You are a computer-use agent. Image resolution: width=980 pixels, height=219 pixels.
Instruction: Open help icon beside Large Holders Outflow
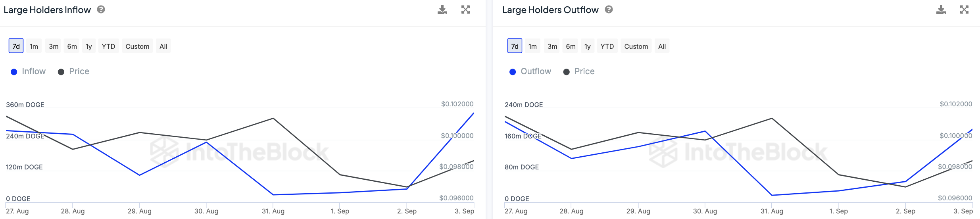[x=609, y=10]
